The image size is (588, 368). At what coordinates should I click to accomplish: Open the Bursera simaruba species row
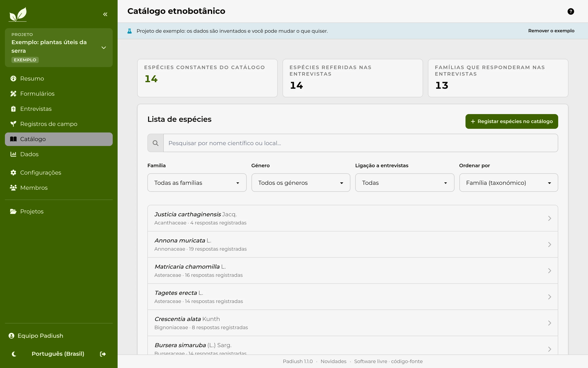(353, 346)
